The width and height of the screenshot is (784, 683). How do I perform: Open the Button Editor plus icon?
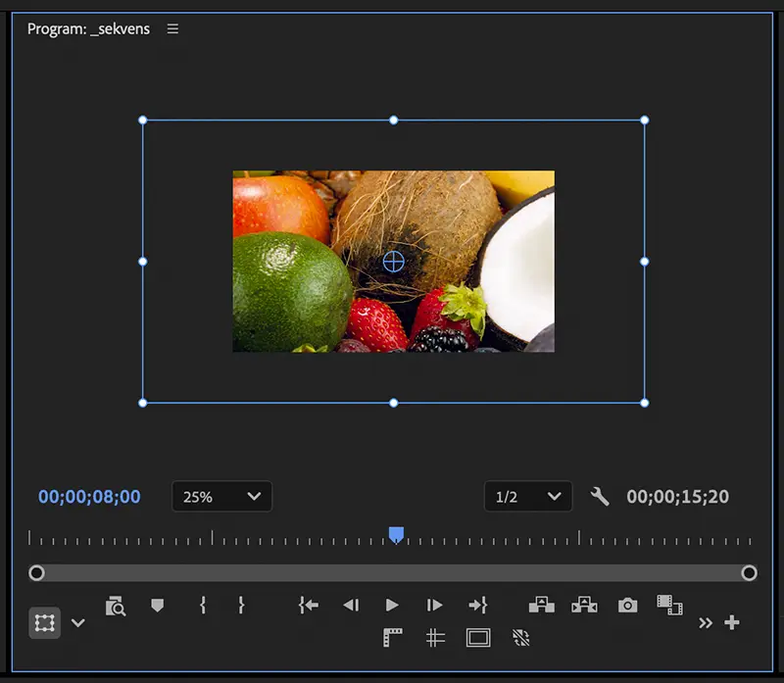point(732,623)
